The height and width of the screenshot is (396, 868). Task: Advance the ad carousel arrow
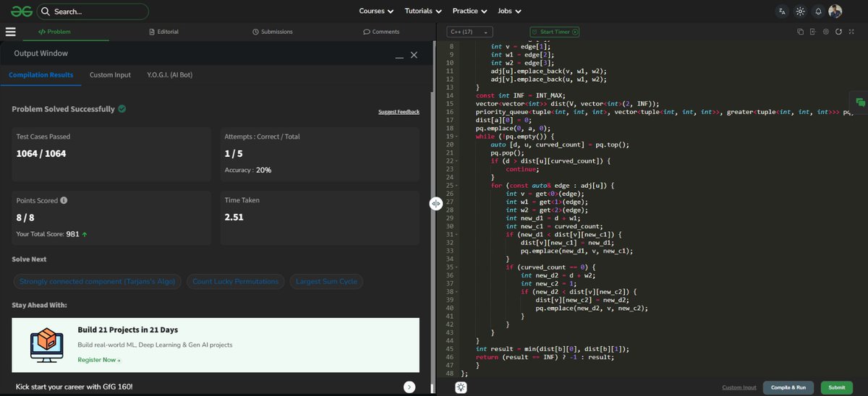point(409,387)
